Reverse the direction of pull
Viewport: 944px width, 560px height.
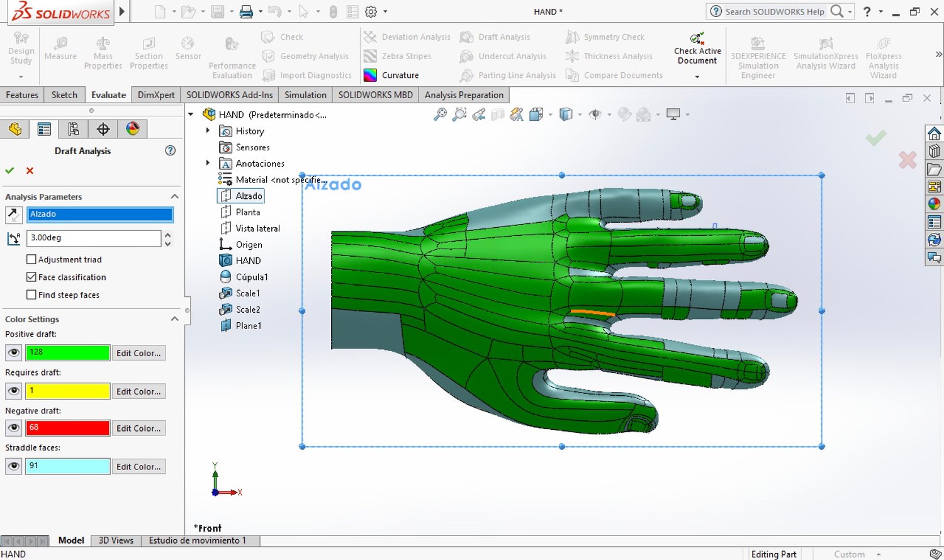(x=14, y=215)
